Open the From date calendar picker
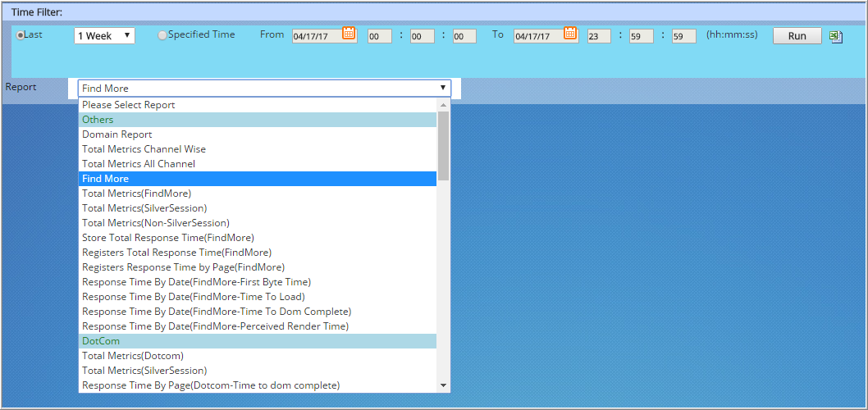868x410 pixels. (349, 33)
